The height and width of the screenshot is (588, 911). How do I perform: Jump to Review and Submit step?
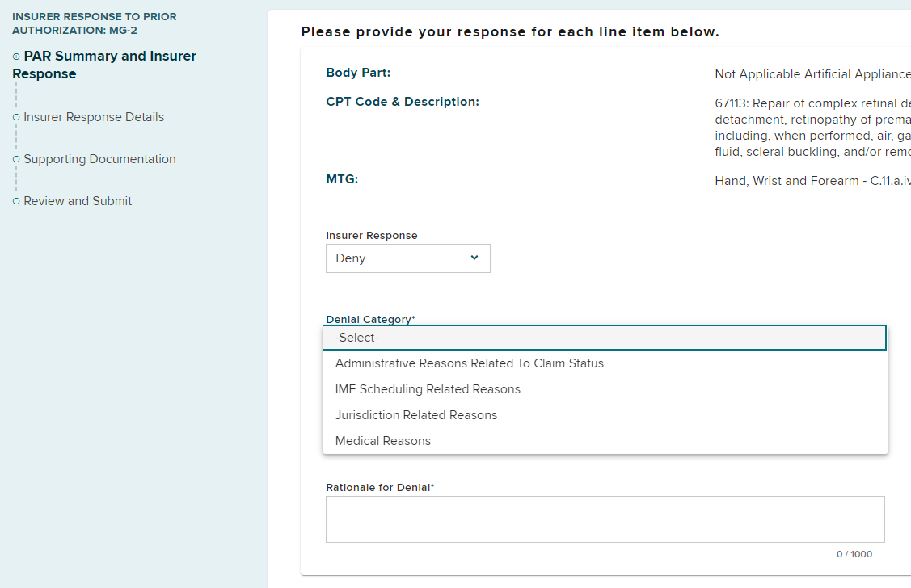click(x=78, y=201)
